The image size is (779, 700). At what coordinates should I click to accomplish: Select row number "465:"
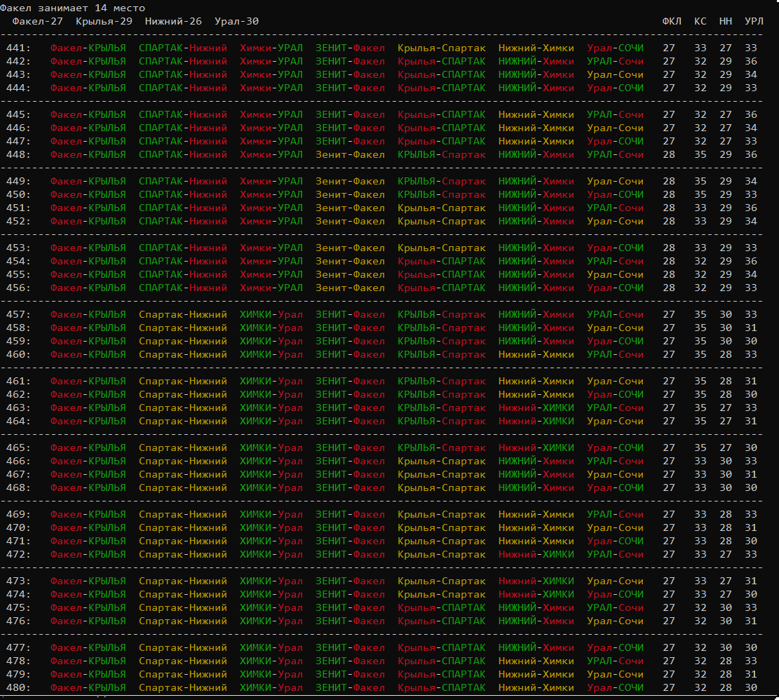coord(18,448)
